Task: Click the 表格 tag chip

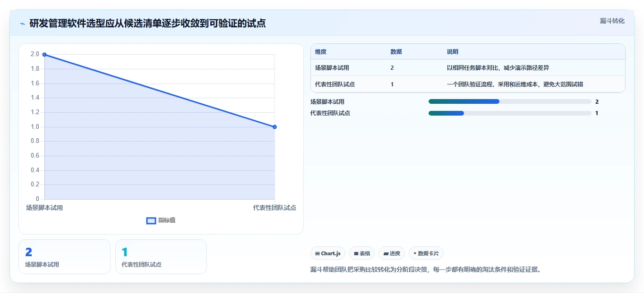Action: tap(362, 253)
